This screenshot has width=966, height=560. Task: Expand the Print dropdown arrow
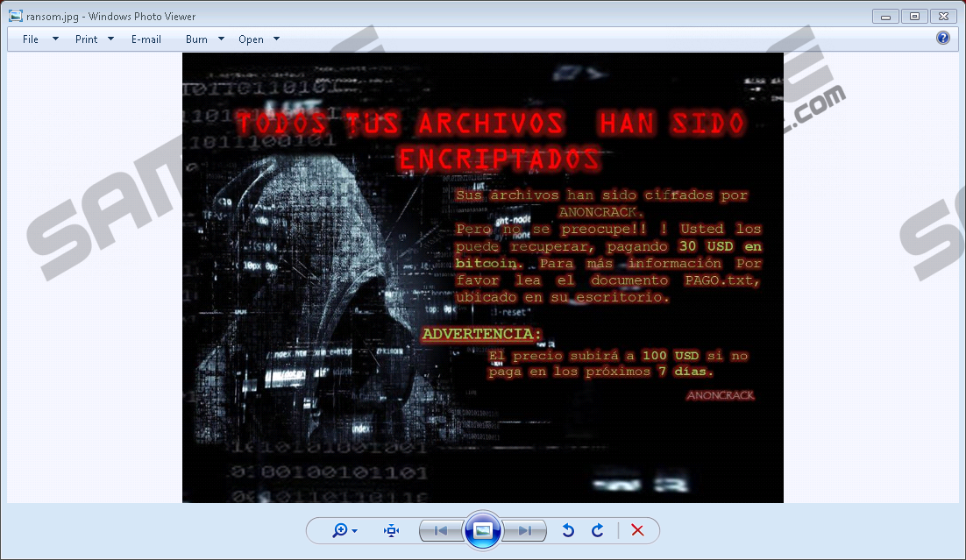(110, 39)
